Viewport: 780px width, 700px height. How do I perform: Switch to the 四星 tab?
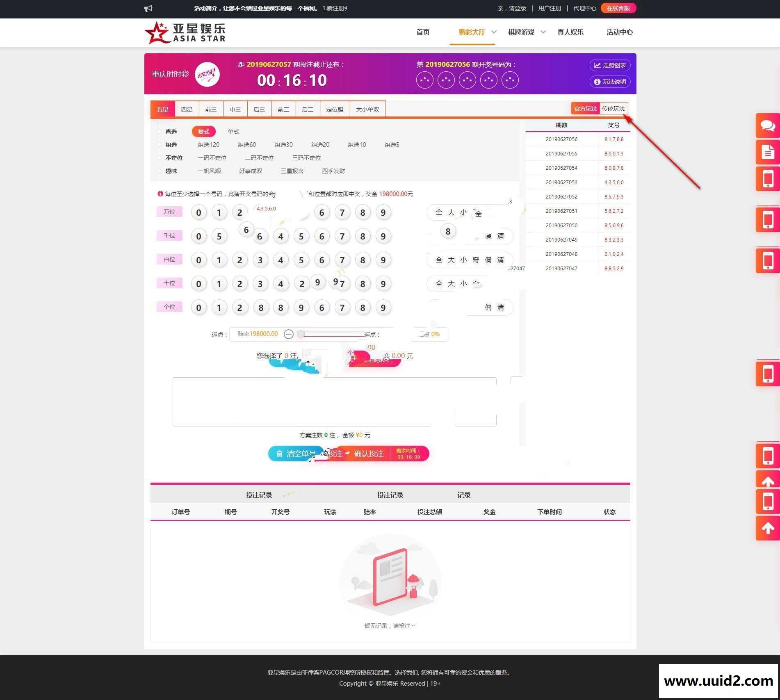click(187, 109)
